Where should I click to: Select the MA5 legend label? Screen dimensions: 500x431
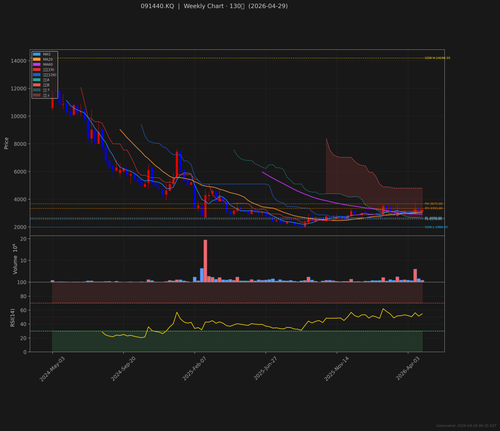coord(47,54)
